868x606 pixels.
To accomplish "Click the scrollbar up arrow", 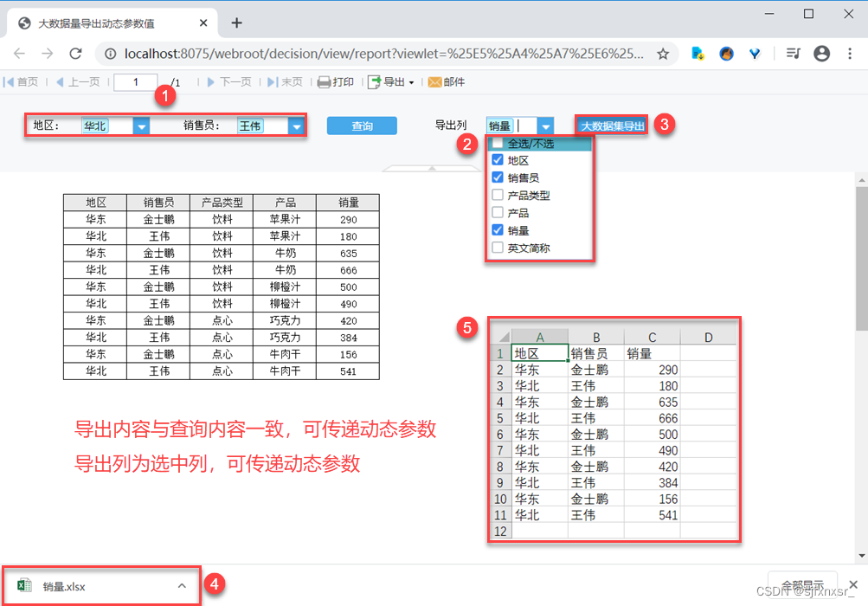I will pyautogui.click(x=861, y=181).
